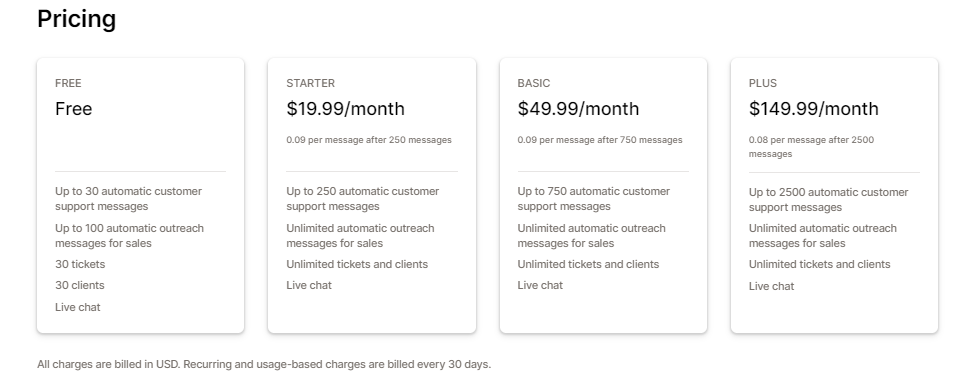
Task: Click '0.09 per message after 750 messages'
Action: [x=600, y=140]
